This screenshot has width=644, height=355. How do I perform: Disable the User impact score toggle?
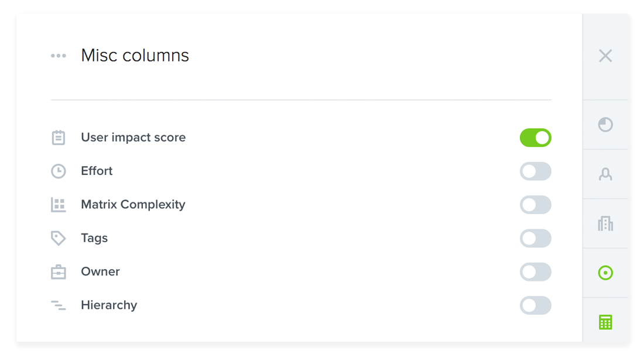(x=536, y=137)
